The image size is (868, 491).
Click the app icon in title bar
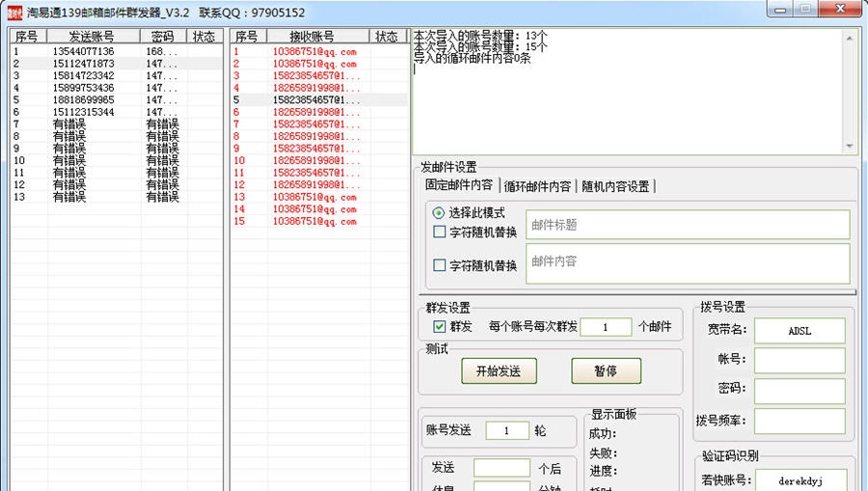pyautogui.click(x=14, y=13)
